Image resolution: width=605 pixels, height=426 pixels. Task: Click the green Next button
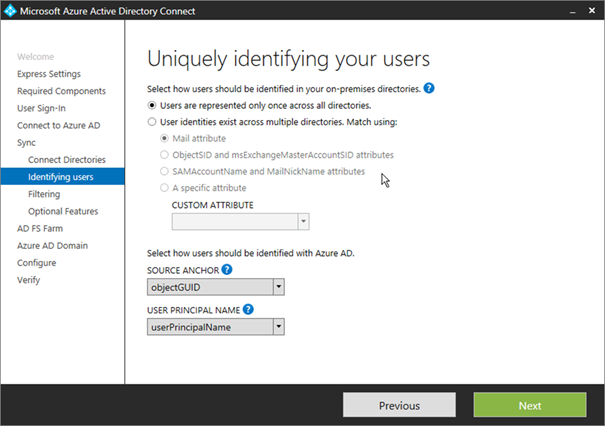pos(530,405)
